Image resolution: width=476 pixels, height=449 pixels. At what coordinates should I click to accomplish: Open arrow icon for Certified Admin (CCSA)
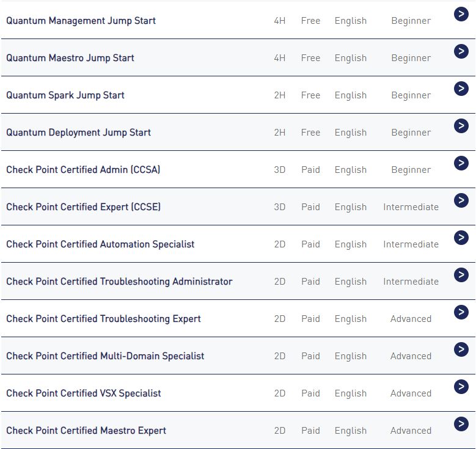pyautogui.click(x=461, y=163)
